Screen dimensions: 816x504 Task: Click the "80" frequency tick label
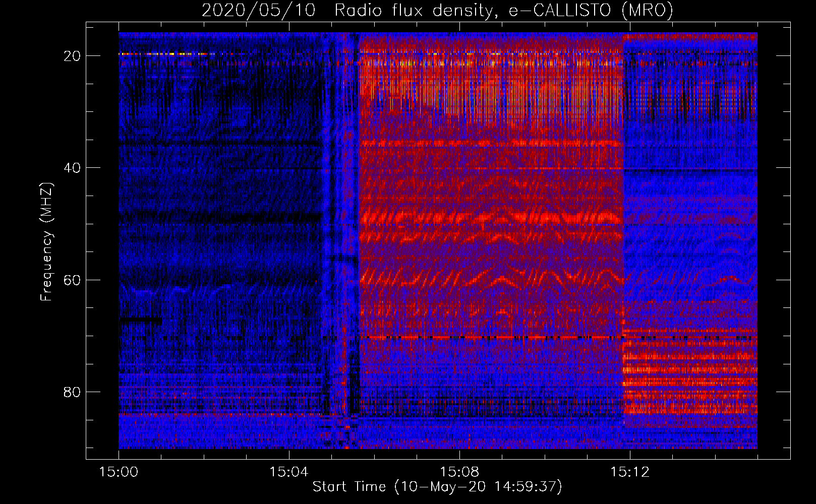(73, 392)
